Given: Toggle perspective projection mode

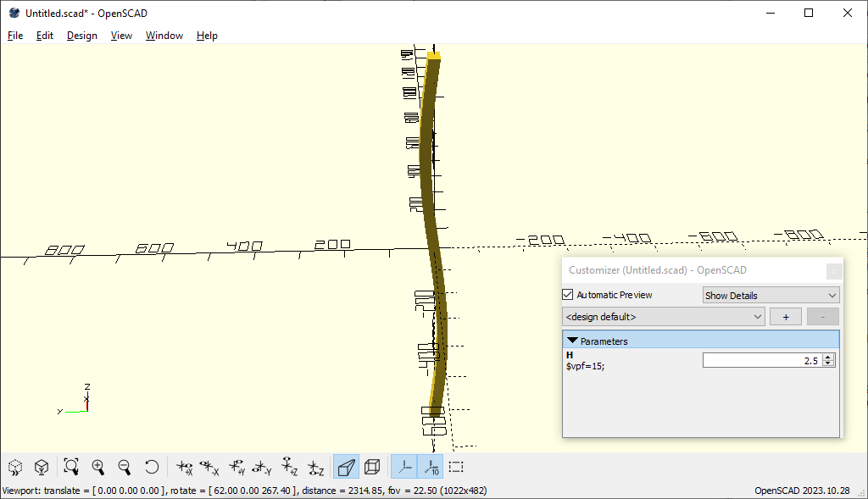Looking at the screenshot, I should (346, 467).
